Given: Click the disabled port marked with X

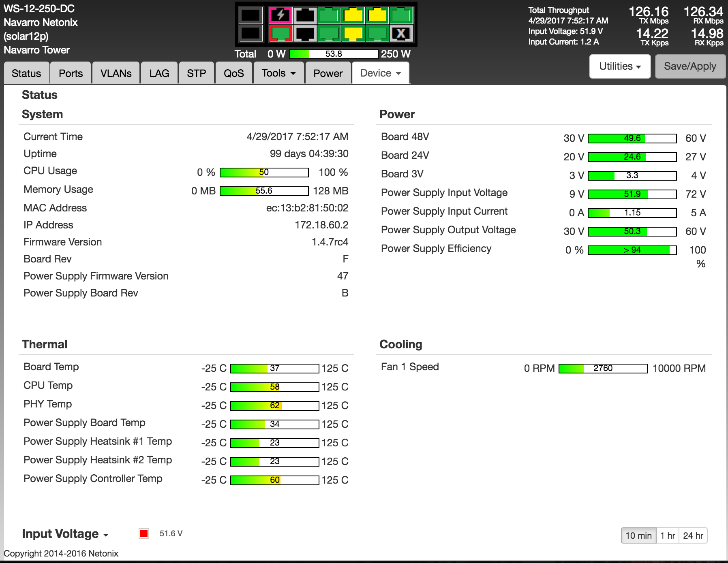Looking at the screenshot, I should click(401, 34).
